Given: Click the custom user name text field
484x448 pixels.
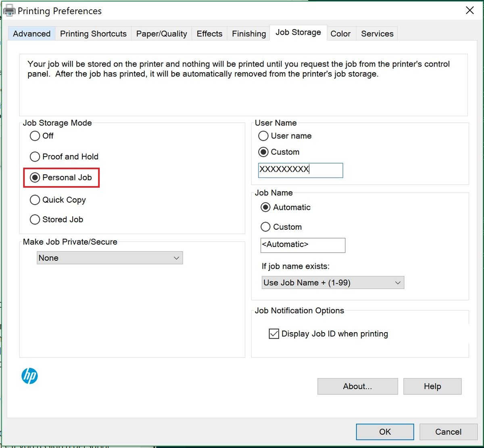Looking at the screenshot, I should [300, 170].
